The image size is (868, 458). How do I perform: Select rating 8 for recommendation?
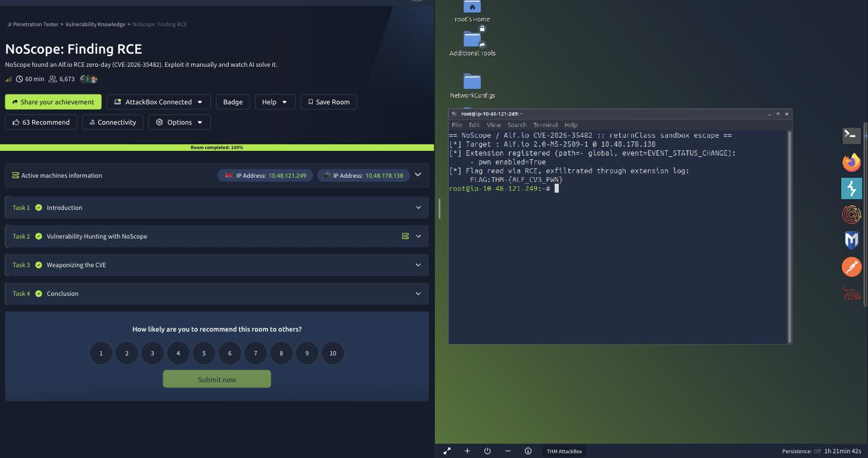[281, 353]
